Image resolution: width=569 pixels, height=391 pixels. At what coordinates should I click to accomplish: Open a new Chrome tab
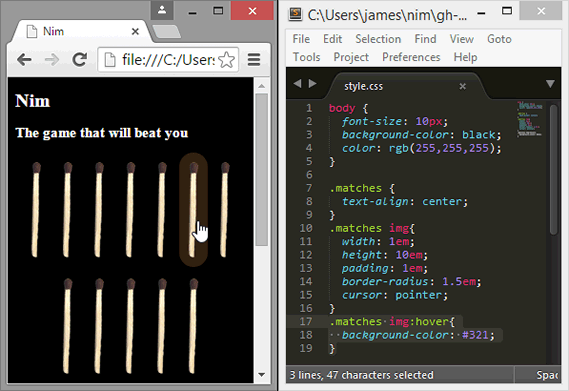coord(166,32)
